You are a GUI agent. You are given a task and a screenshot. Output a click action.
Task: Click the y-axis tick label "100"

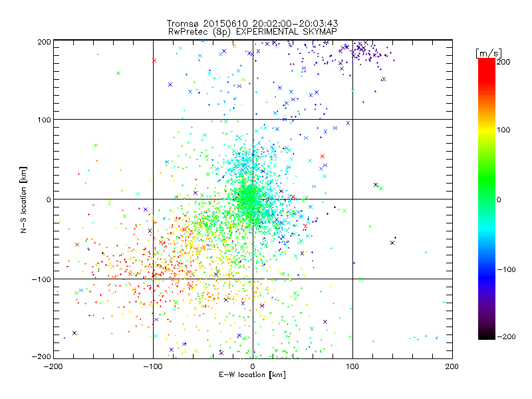tap(45, 120)
